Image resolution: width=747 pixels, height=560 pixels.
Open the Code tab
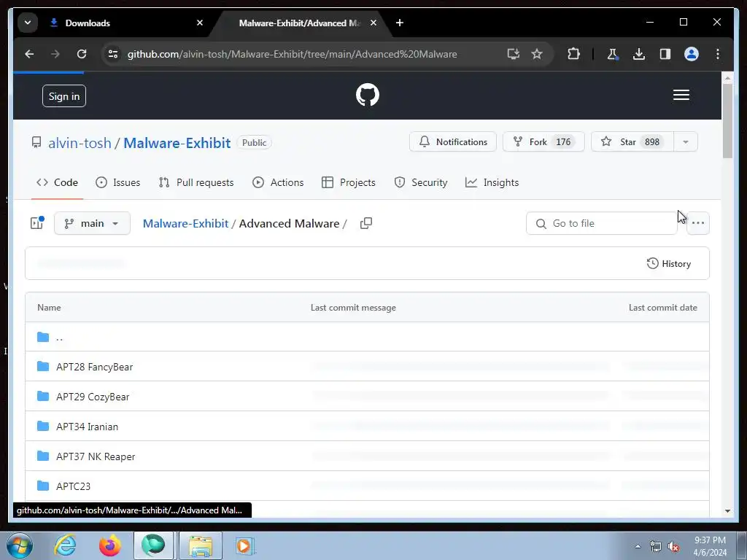(57, 182)
